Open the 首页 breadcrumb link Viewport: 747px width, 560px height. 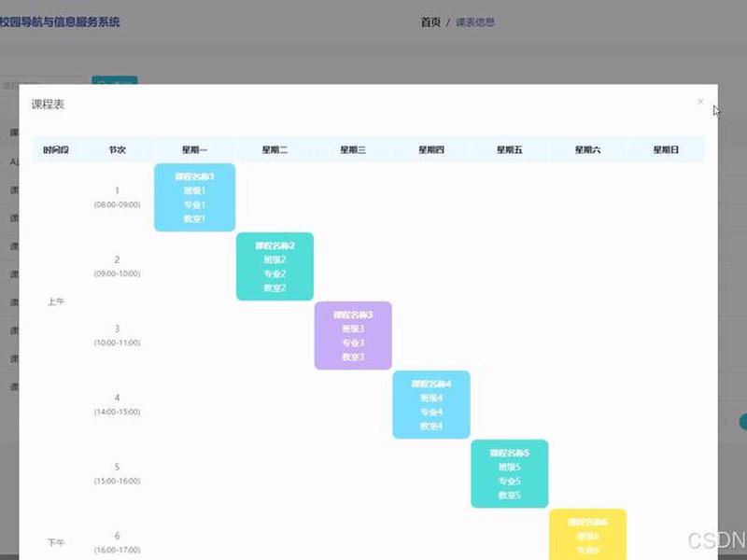click(x=430, y=22)
